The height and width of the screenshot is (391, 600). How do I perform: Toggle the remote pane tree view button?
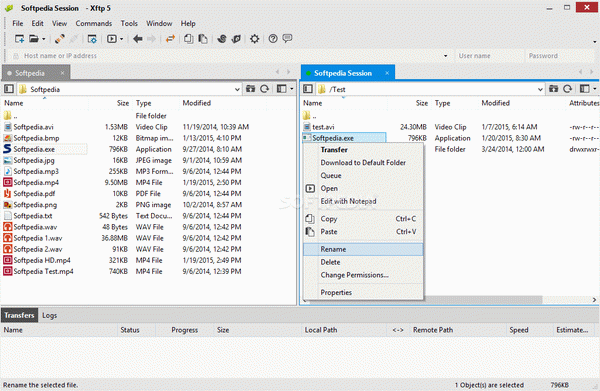[x=308, y=89]
